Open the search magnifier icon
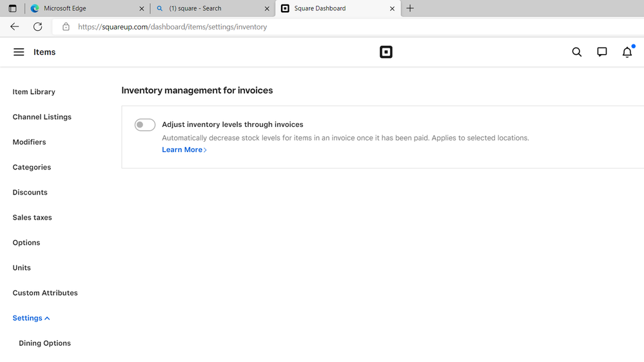644x362 pixels. click(577, 52)
